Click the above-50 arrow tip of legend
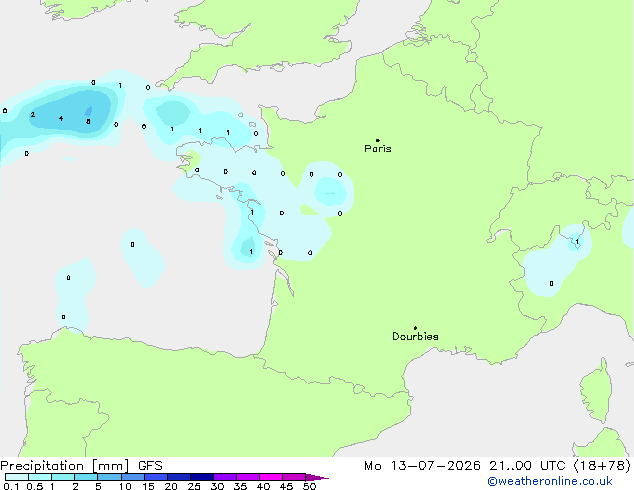Screen dimensions: 634x490 coord(317,477)
